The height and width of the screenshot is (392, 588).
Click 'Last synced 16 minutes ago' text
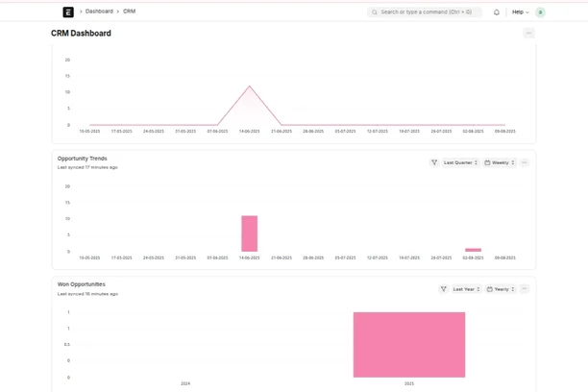pos(87,294)
